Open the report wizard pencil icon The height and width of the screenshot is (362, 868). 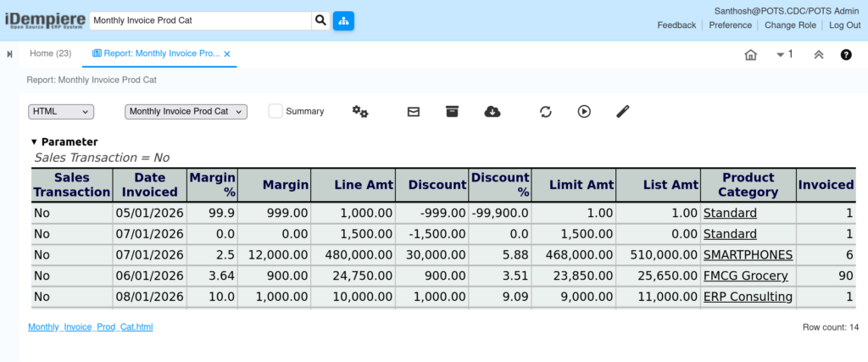point(623,112)
